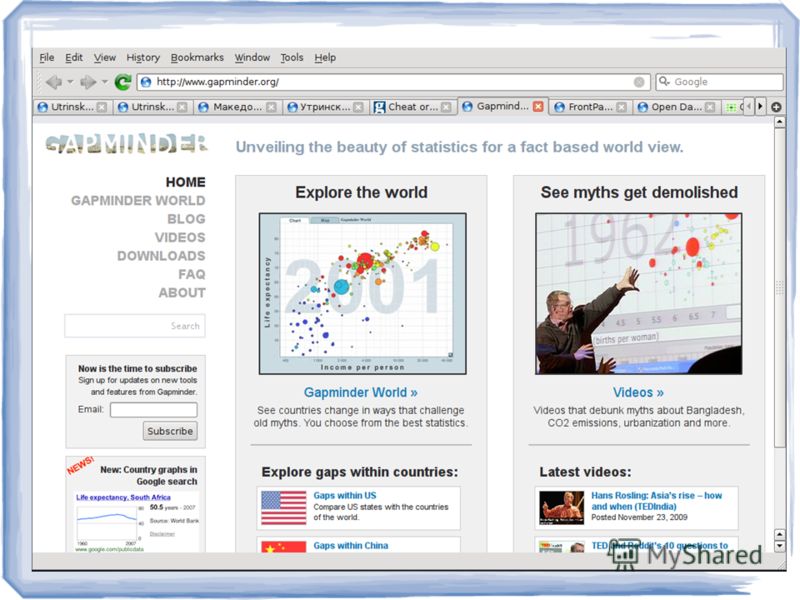Click the browser Back arrow
Image resolution: width=800 pixels, height=600 pixels.
click(x=54, y=82)
